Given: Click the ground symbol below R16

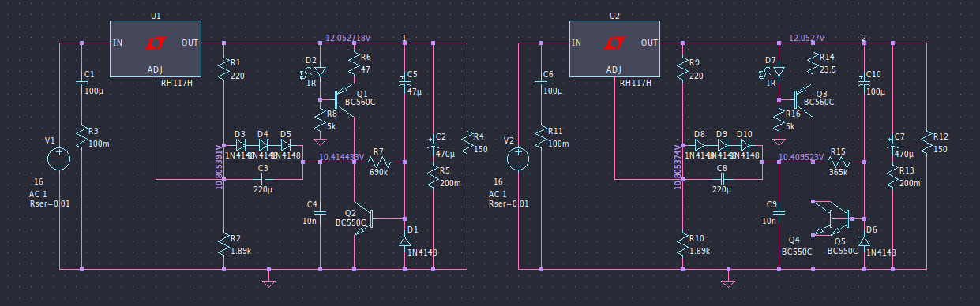Looking at the screenshot, I should point(779,141).
